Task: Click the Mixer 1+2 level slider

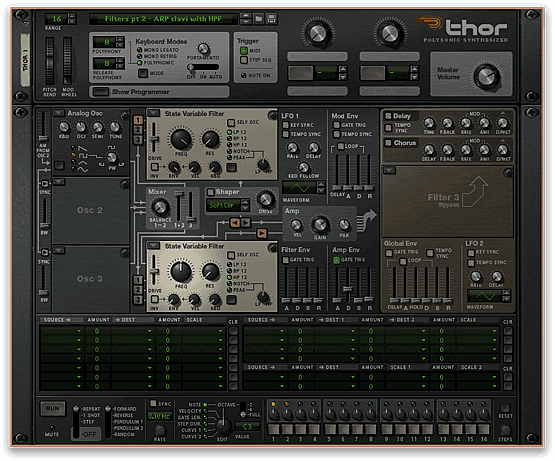Action: point(179,206)
